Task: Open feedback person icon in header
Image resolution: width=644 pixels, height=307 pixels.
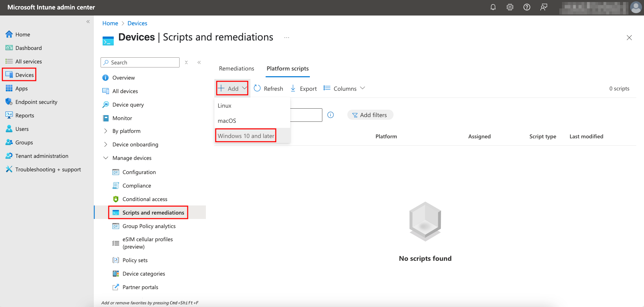Action: point(543,7)
